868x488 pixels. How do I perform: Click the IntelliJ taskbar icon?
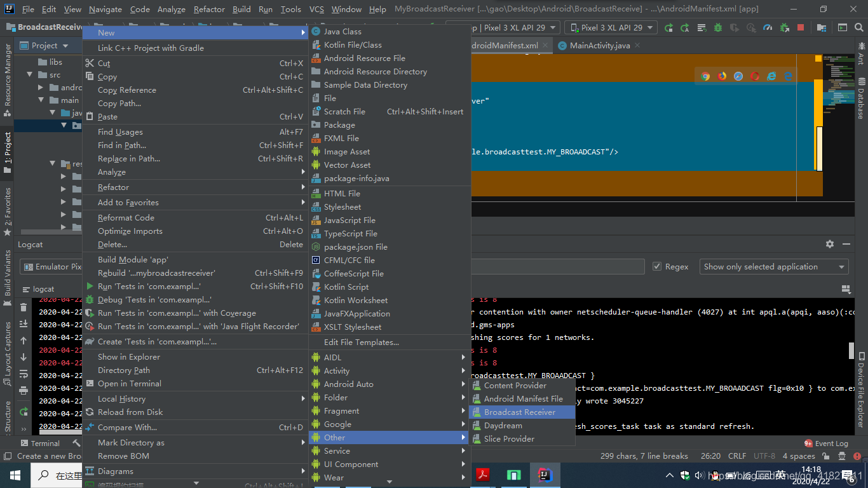(x=545, y=475)
